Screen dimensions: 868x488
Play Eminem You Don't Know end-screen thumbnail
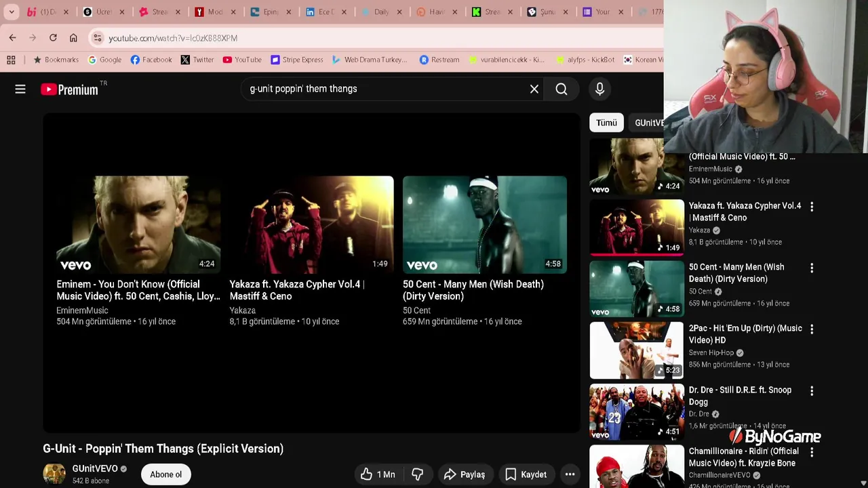(x=138, y=224)
